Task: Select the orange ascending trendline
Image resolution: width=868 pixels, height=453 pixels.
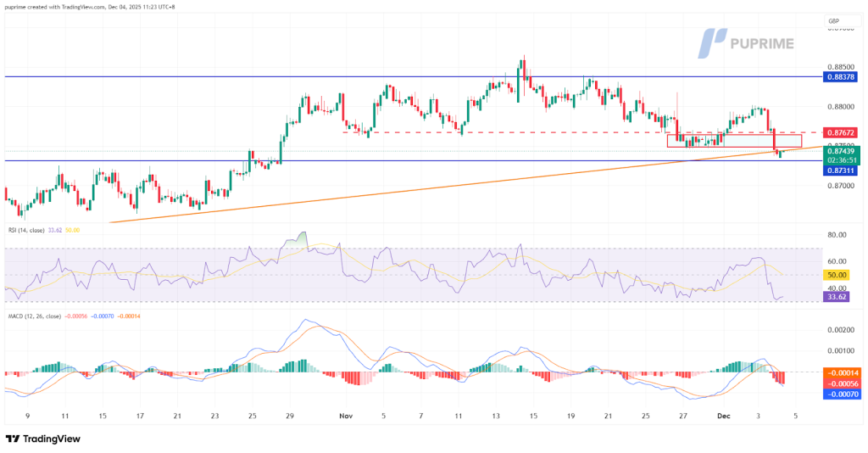Action: [424, 187]
